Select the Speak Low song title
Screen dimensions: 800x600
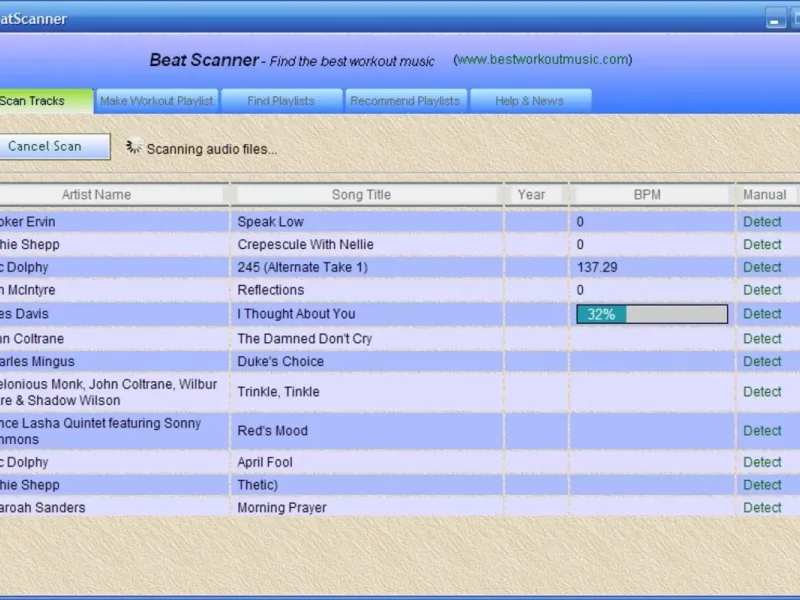(x=270, y=222)
